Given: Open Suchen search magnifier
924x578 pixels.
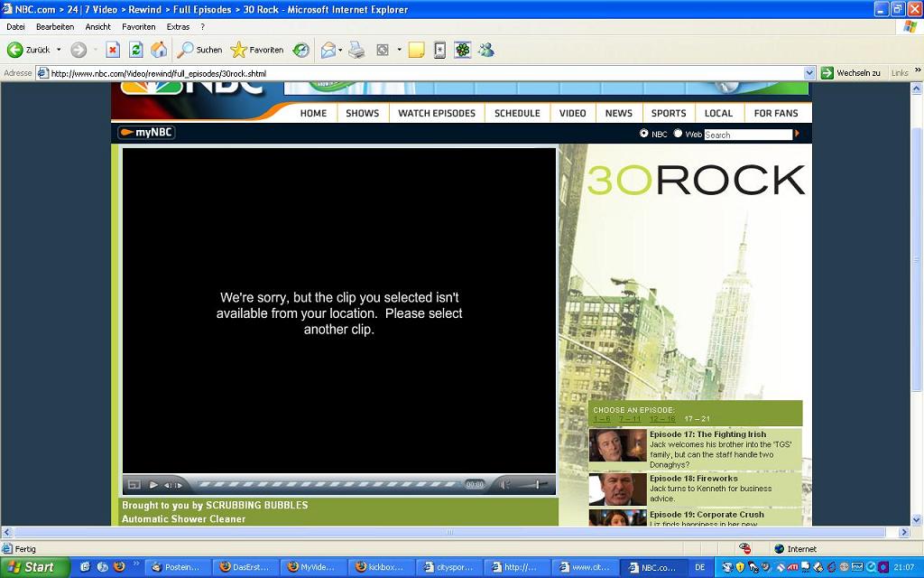Looking at the screenshot, I should point(199,51).
